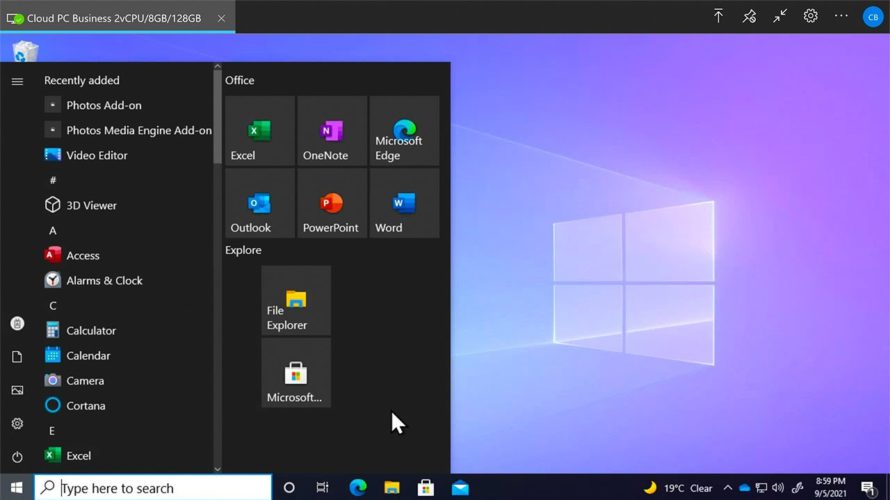Viewport: 890px width, 500px height.
Task: Click the pin icon in Cloud PC toolbar
Action: (749, 16)
